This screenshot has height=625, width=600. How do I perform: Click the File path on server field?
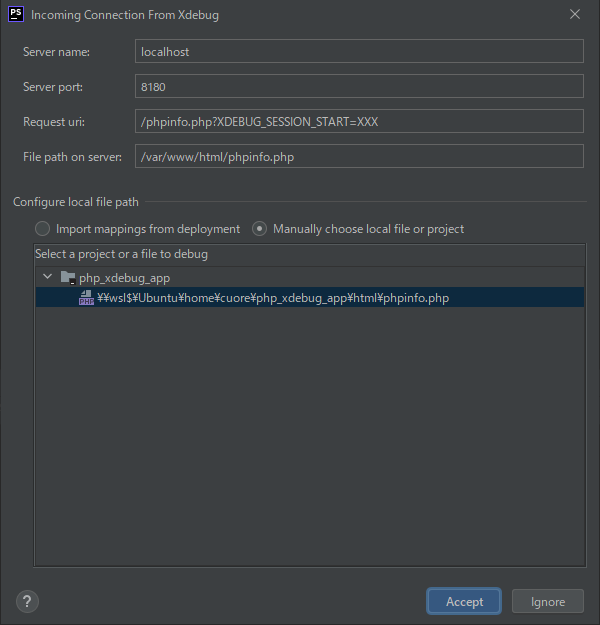358,157
